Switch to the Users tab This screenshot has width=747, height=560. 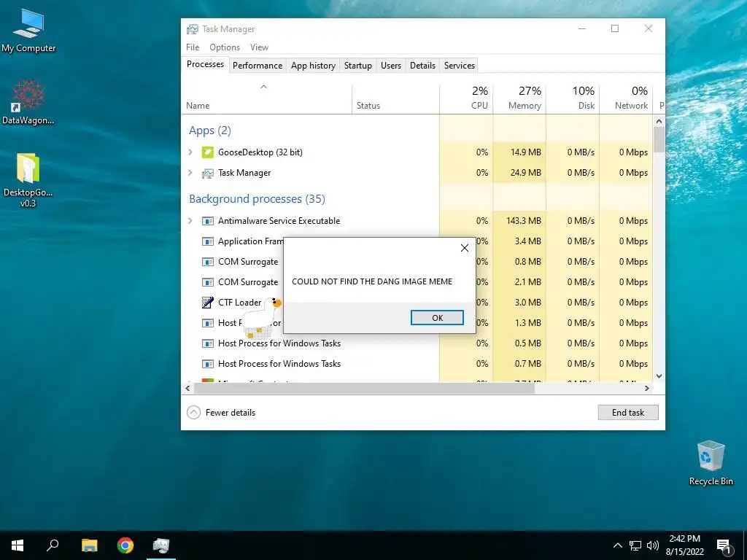(x=391, y=66)
